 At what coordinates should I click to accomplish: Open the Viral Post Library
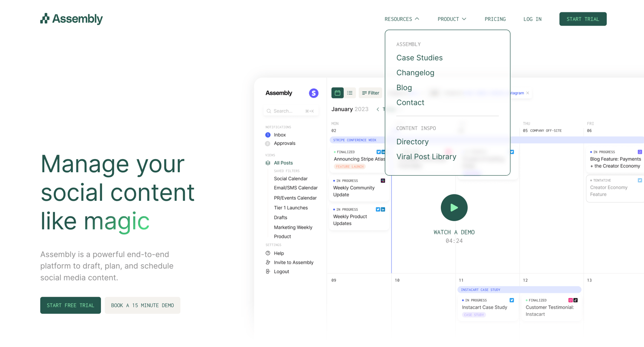coord(426,156)
